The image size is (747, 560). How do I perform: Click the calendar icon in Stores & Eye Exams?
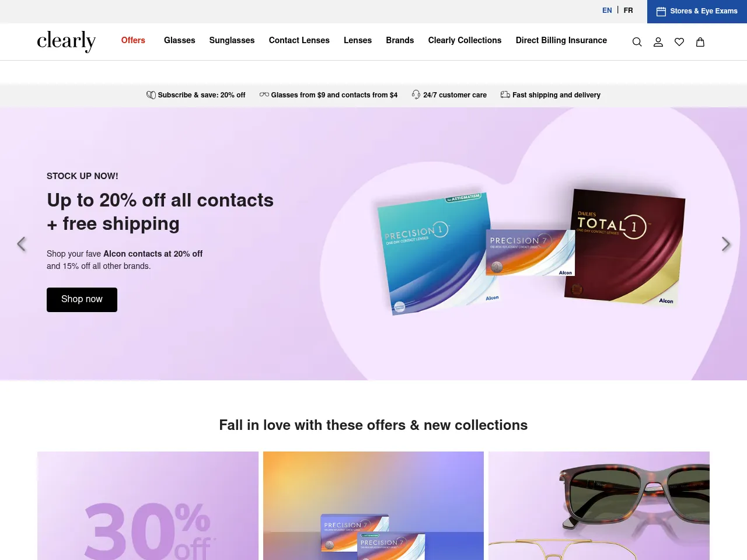click(x=661, y=11)
